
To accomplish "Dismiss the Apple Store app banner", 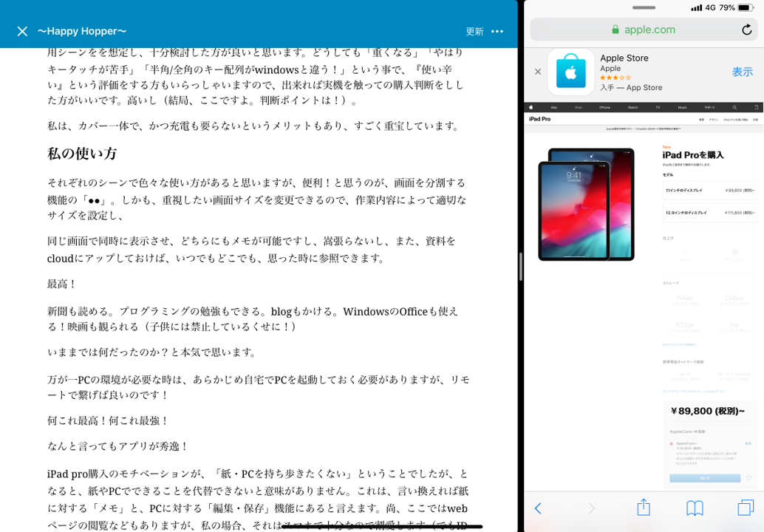I will 537,72.
